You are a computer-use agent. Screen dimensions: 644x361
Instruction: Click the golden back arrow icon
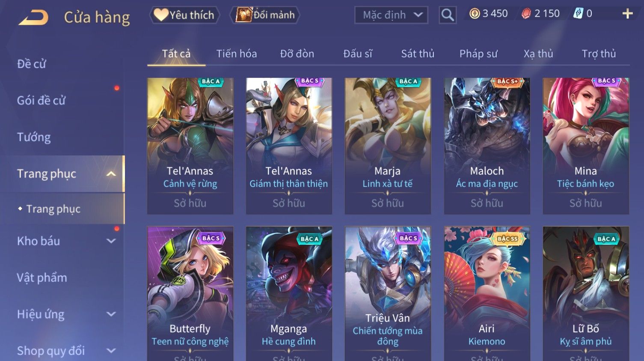[x=33, y=17]
